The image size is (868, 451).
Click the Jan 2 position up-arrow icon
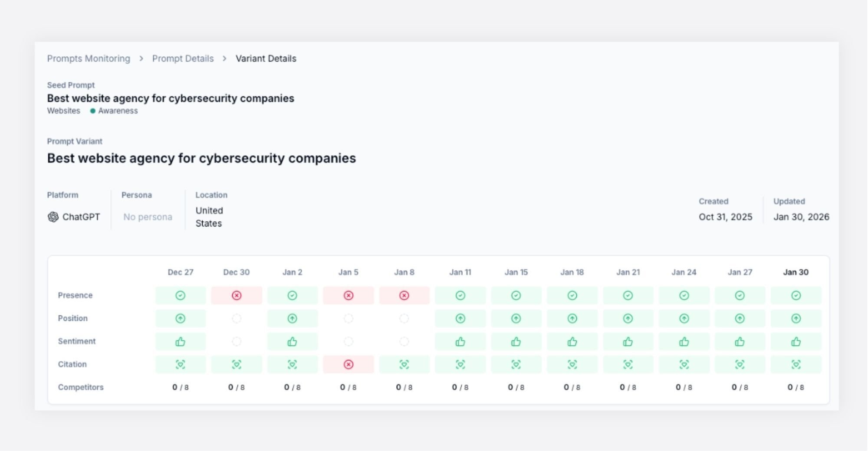293,319
